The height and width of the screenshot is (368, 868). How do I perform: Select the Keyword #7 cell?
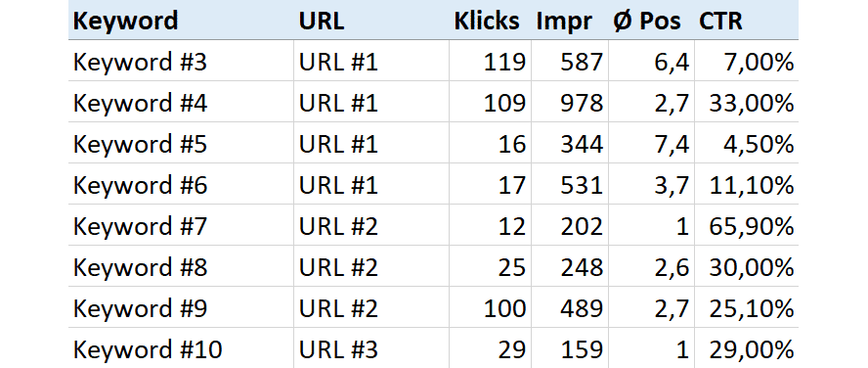pyautogui.click(x=181, y=225)
